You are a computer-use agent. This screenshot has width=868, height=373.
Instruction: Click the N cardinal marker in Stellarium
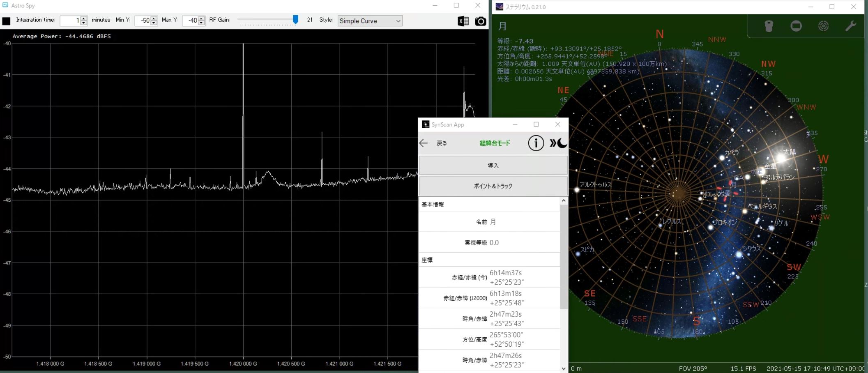tap(660, 34)
